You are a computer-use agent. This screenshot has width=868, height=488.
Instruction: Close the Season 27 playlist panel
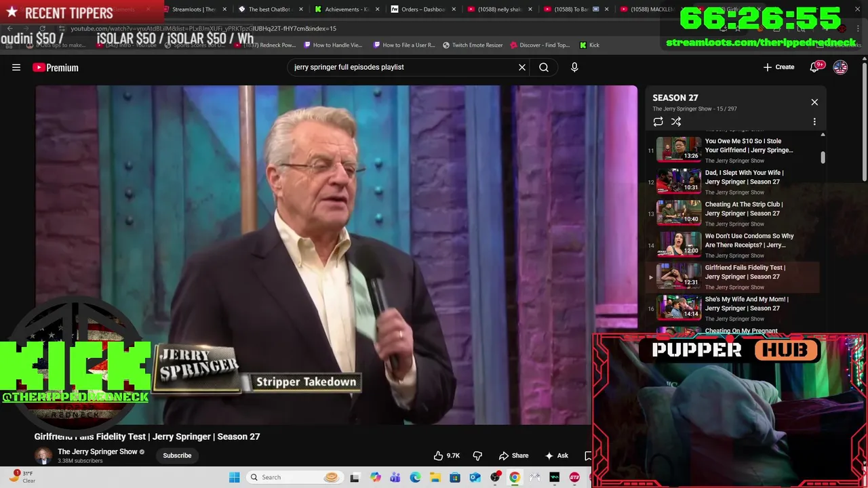click(x=814, y=102)
